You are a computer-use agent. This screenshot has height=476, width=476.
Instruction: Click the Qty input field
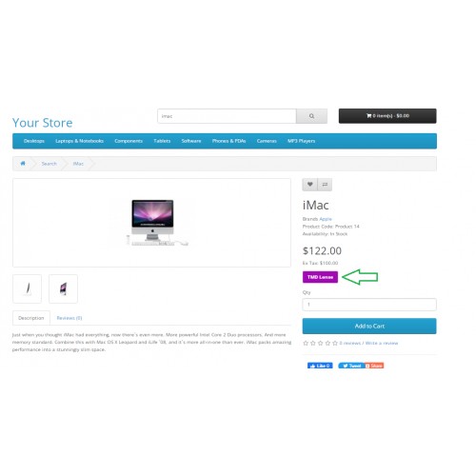click(369, 305)
